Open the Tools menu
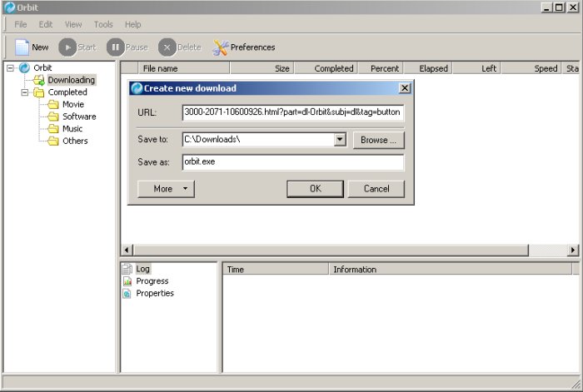Screen dimensions: 583x392 tap(103, 24)
